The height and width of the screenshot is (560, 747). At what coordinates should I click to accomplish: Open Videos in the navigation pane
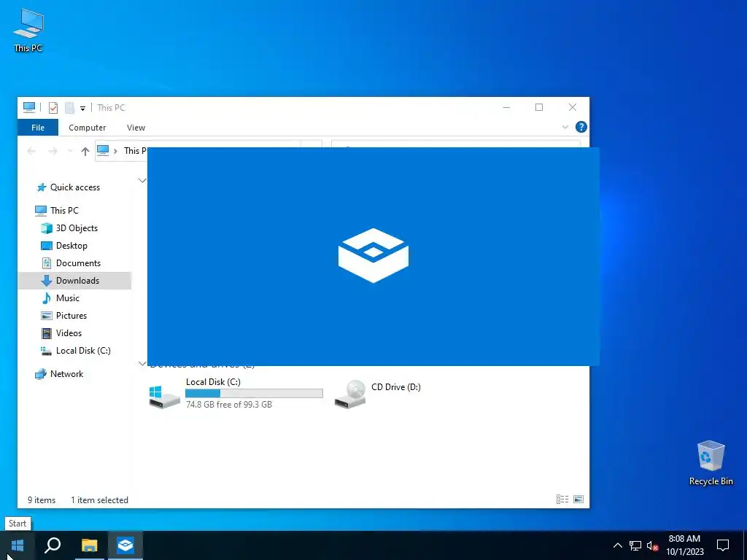click(69, 333)
